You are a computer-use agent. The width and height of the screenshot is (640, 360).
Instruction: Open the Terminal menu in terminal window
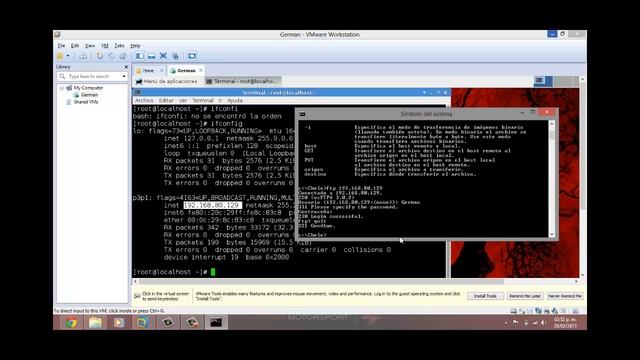pyautogui.click(x=203, y=100)
